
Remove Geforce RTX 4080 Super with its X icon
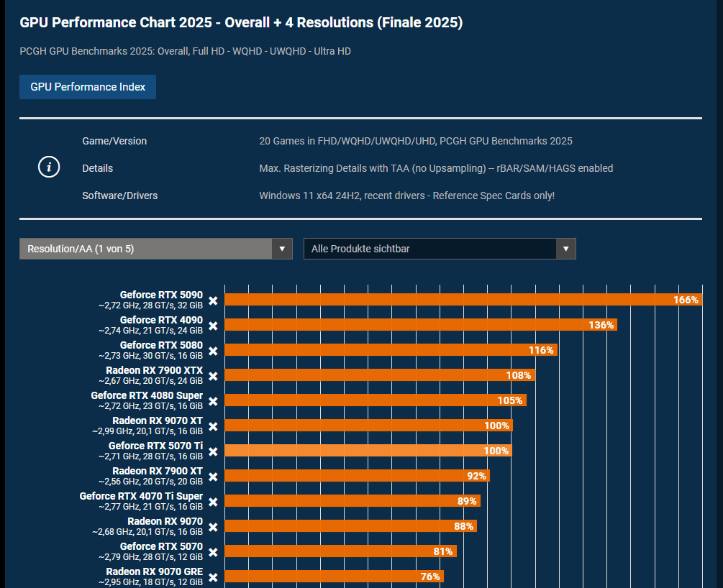[213, 401]
